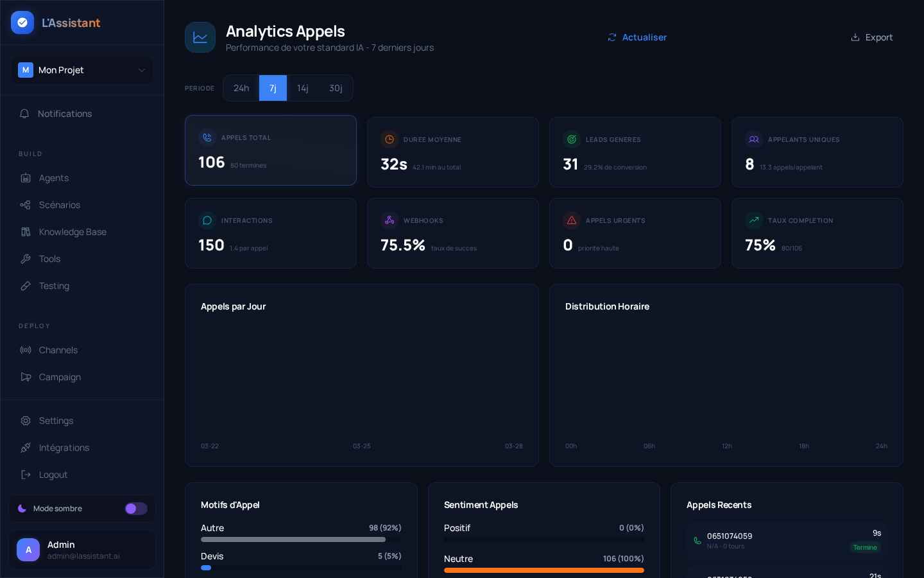This screenshot has width=924, height=578.
Task: Click the Actualiser refresh button
Action: tap(637, 37)
